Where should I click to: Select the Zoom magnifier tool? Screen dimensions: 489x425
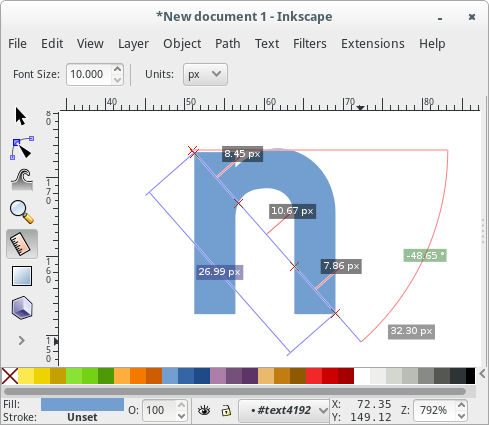(22, 212)
